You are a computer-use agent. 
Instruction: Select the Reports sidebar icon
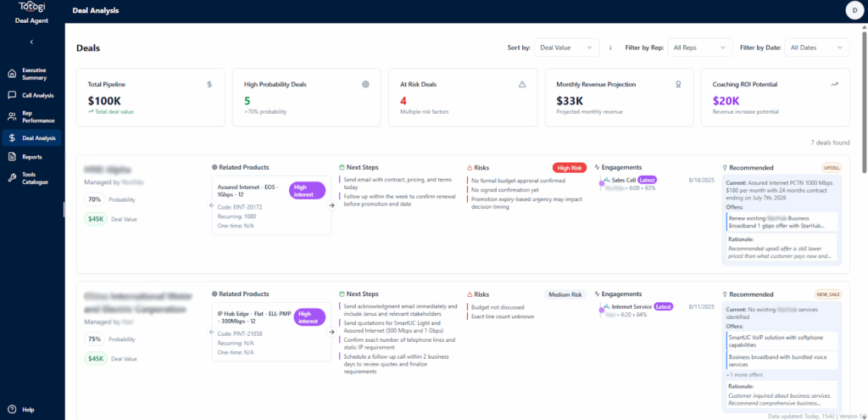click(x=13, y=157)
